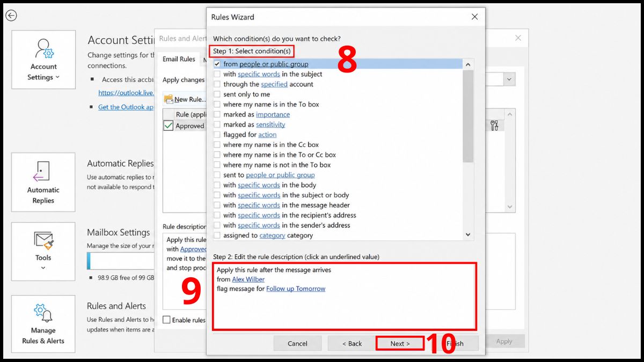Click 'Alex Wilber' in the rule description

click(x=248, y=279)
